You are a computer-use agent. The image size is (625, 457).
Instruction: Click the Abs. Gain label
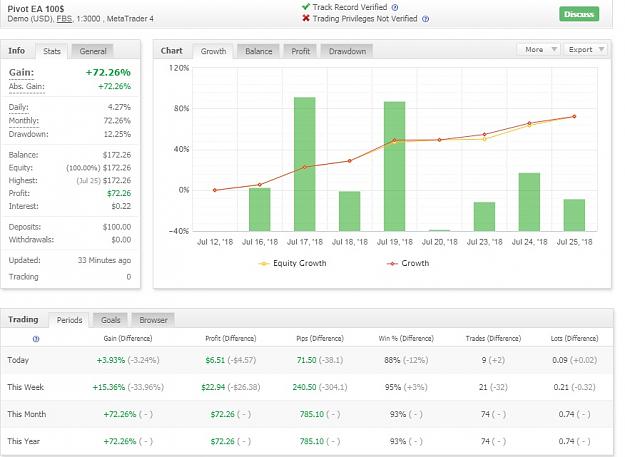tap(26, 86)
